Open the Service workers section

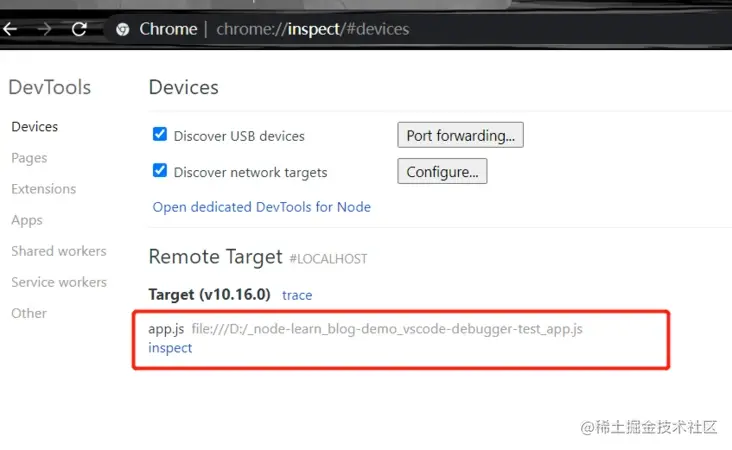59,282
